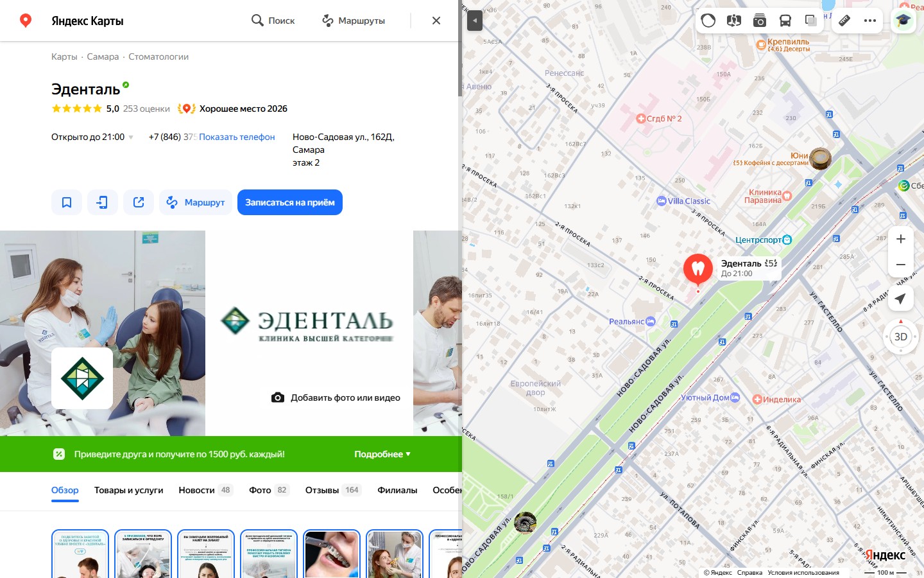Click the Эденталь До 21:00 map label
The height and width of the screenshot is (578, 924).
[x=749, y=268]
